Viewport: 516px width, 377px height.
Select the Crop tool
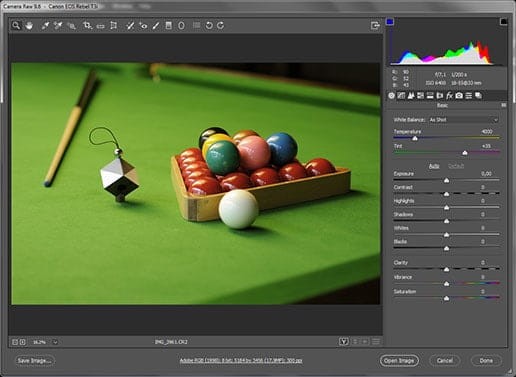(87, 25)
